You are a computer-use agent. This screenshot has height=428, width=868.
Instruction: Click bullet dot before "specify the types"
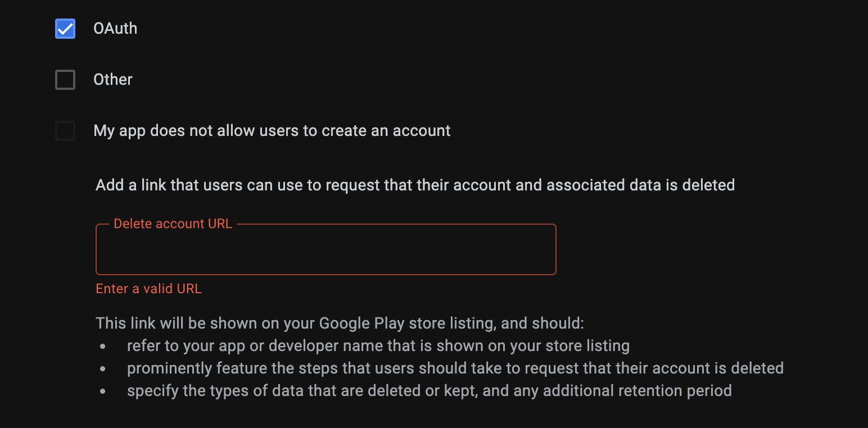[x=102, y=391]
